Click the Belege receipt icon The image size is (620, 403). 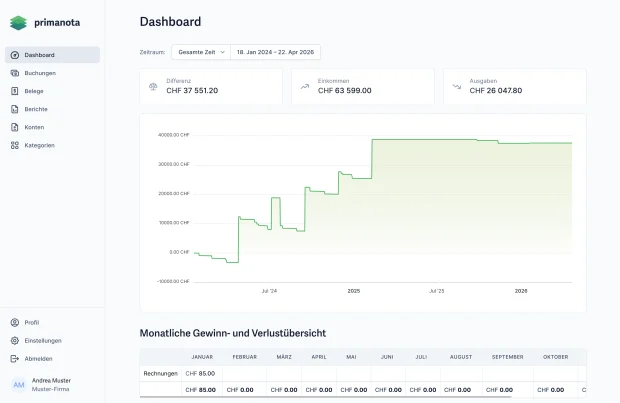pos(15,91)
